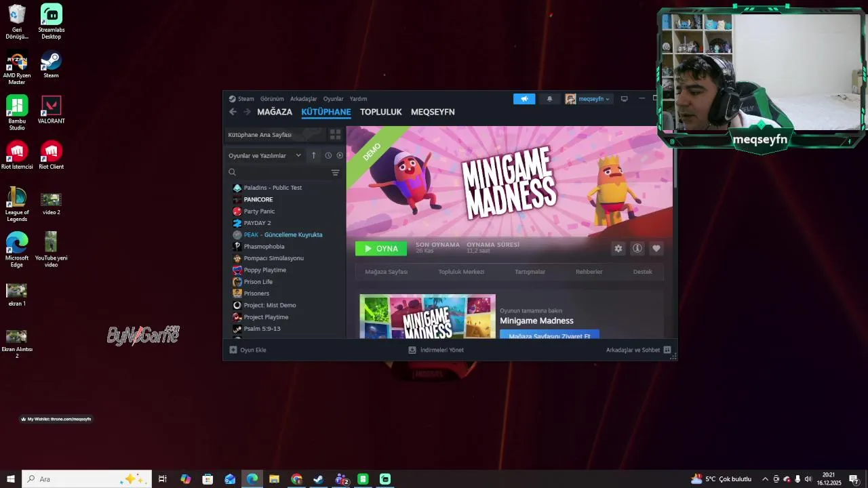Filter by recent activity clock icon
This screenshot has height=488, width=868.
pos(328,155)
